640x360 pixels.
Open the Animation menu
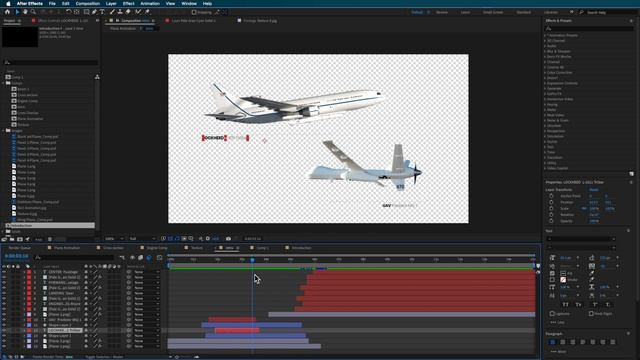(x=150, y=3)
